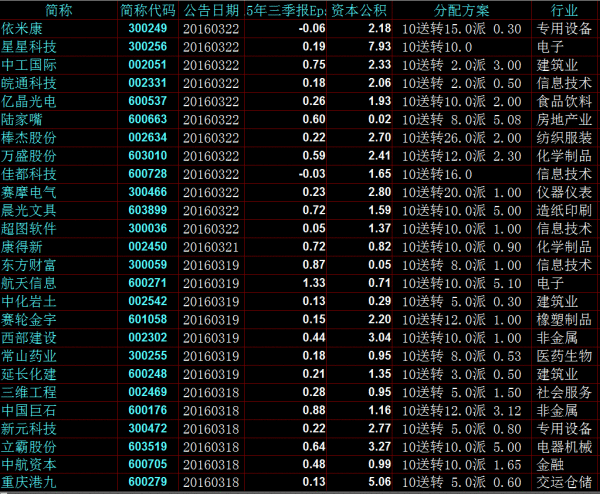Viewport: 600px width, 494px height.
Task: Select stock name 航天信息
Action: 29,283
